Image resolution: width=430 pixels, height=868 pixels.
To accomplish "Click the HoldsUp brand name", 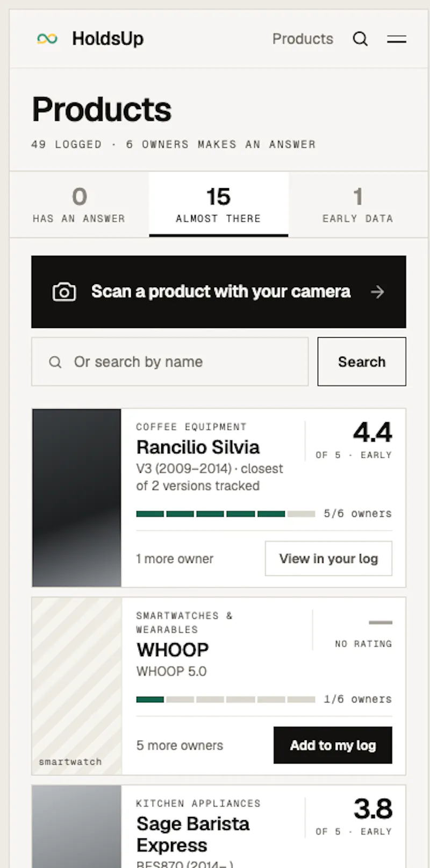I will [107, 39].
